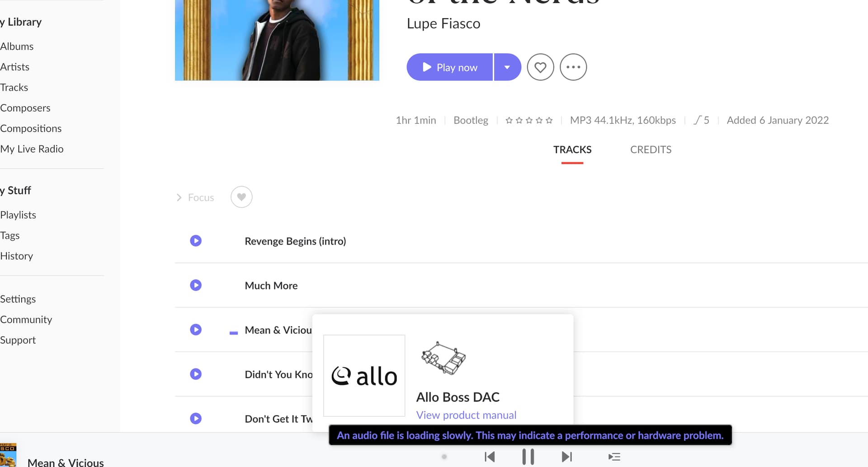This screenshot has height=467, width=868.
Task: Toggle the heart filter next to Focus
Action: point(241,197)
